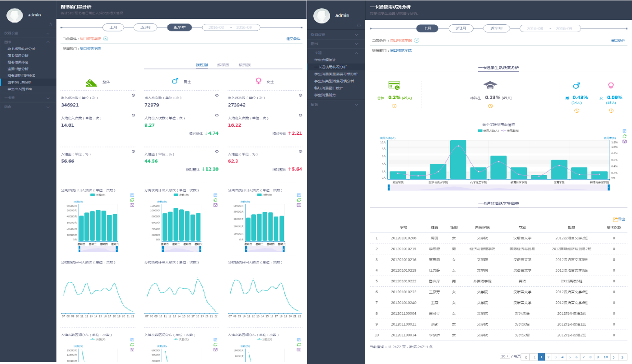Viewport: 632px width, 364px height.
Task: Open 学生消费能力 in the card-usage panel sidebar
Action: point(324,95)
